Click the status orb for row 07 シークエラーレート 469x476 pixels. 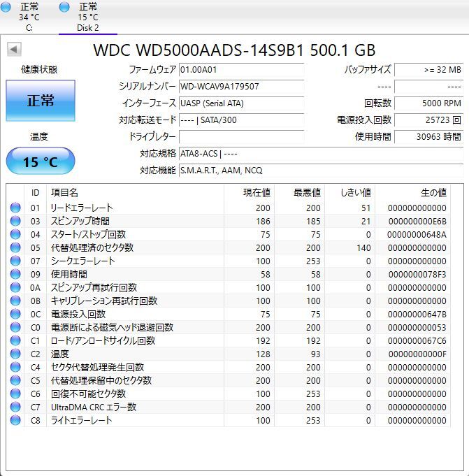point(15,261)
